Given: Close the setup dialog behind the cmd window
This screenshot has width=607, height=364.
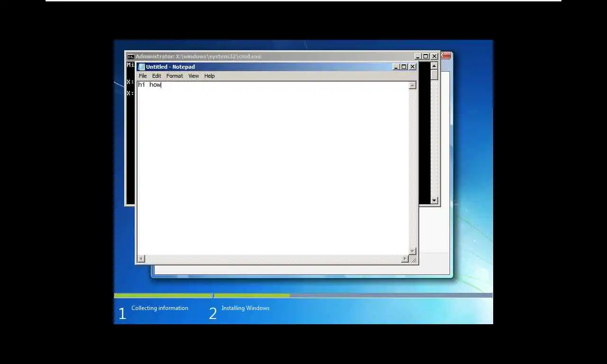Looking at the screenshot, I should (445, 55).
